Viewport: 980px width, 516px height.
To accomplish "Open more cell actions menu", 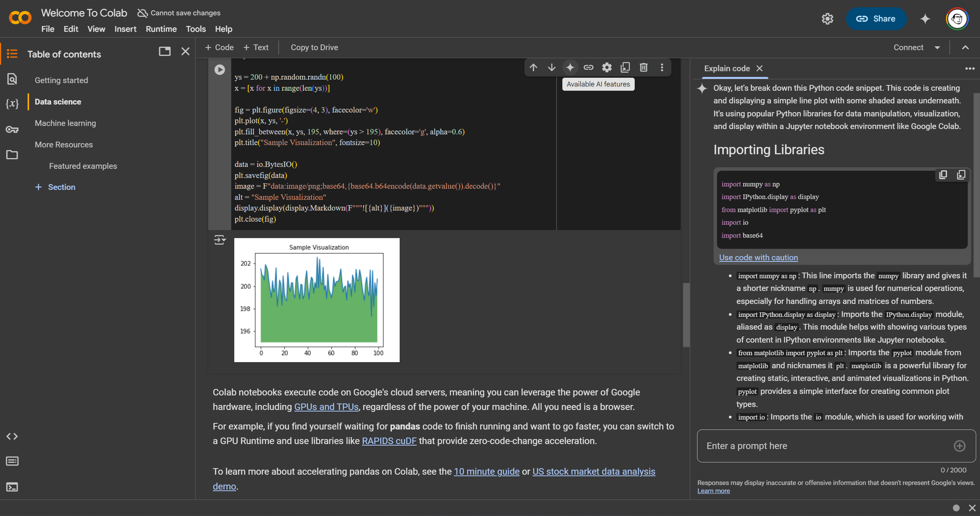I will point(662,68).
